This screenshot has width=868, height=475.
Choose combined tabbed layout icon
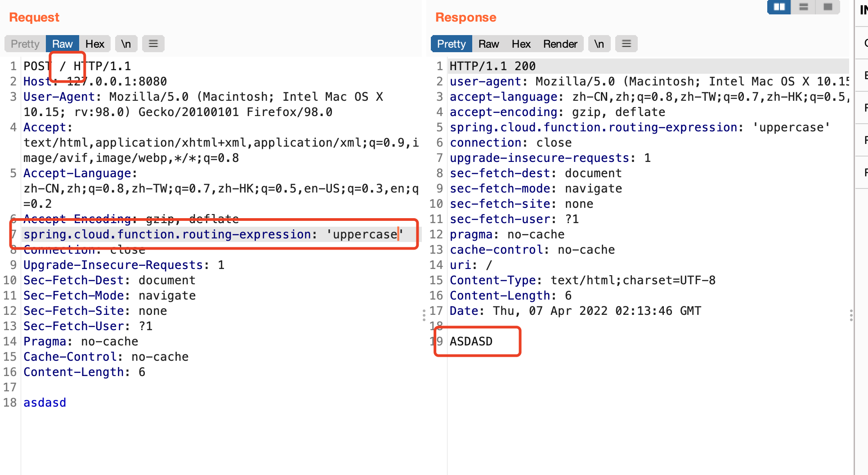tap(828, 7)
